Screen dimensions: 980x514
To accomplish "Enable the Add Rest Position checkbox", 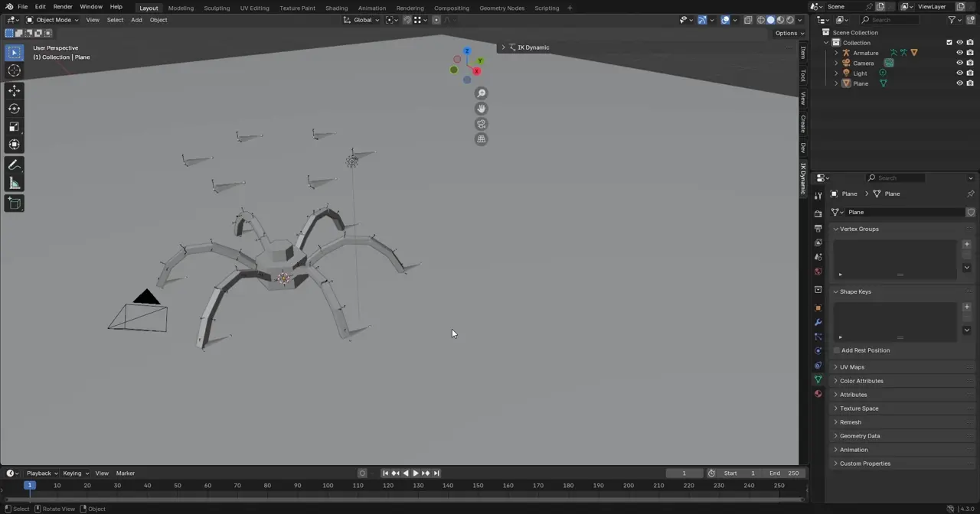I will [837, 350].
